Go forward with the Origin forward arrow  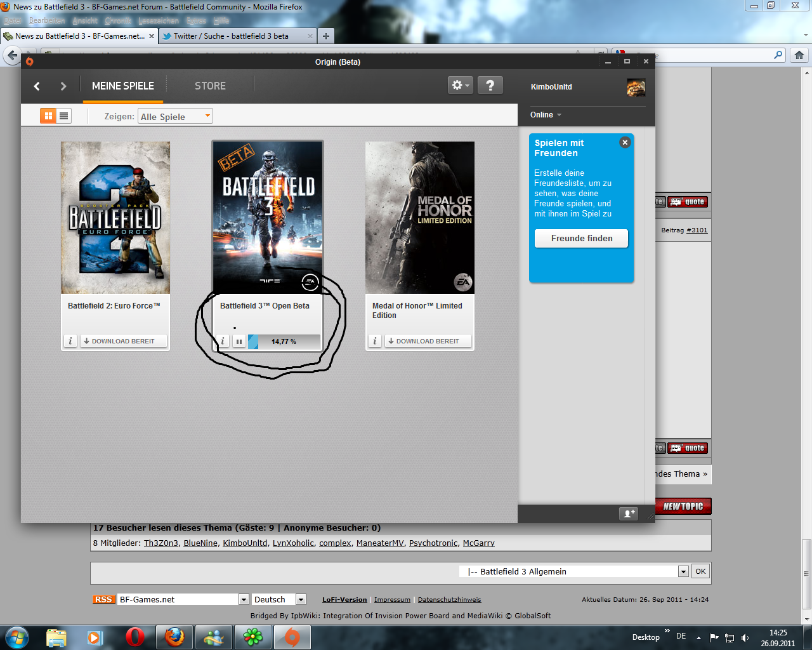[x=63, y=86]
